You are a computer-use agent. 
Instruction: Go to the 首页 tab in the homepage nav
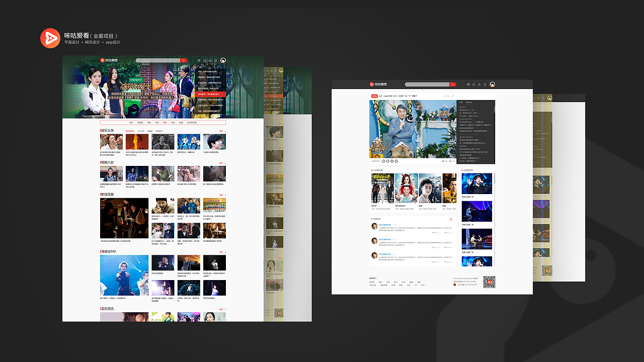click(x=131, y=122)
